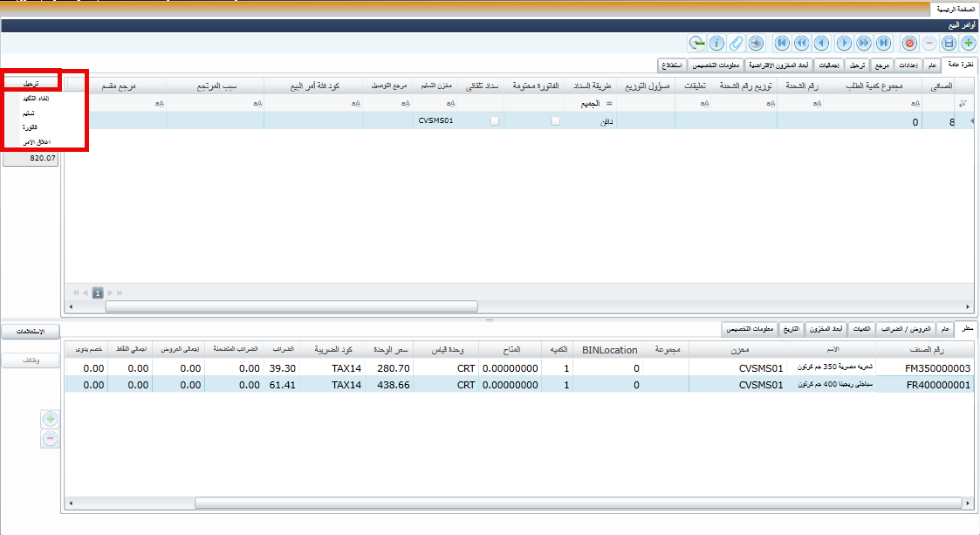Choose فاتورة from the ترحيل menu
This screenshot has height=535, width=980.
(31, 127)
